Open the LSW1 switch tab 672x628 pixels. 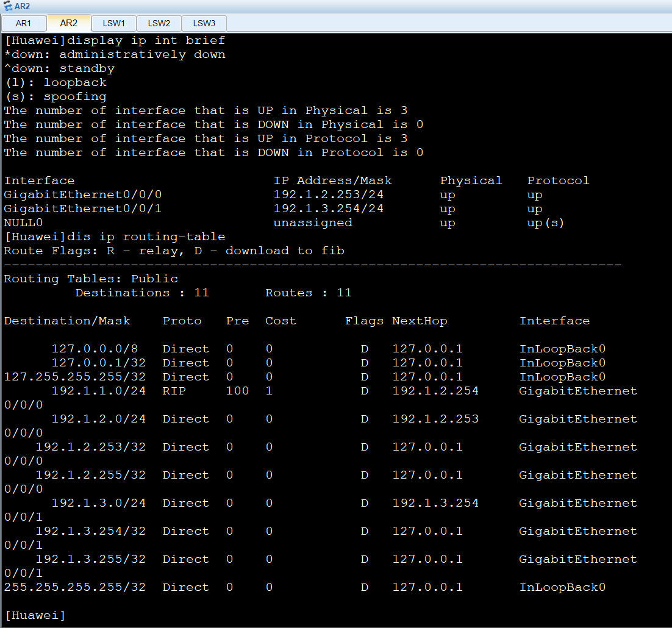coord(113,24)
